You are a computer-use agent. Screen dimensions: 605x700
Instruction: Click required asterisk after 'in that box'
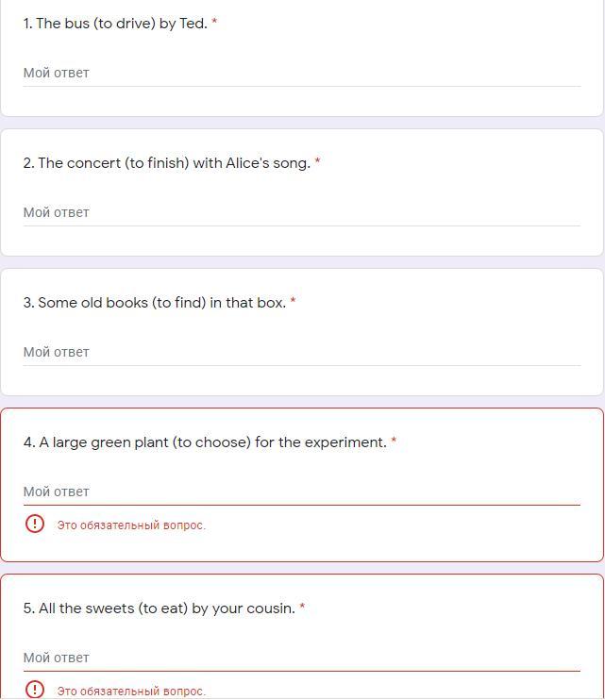pos(293,303)
